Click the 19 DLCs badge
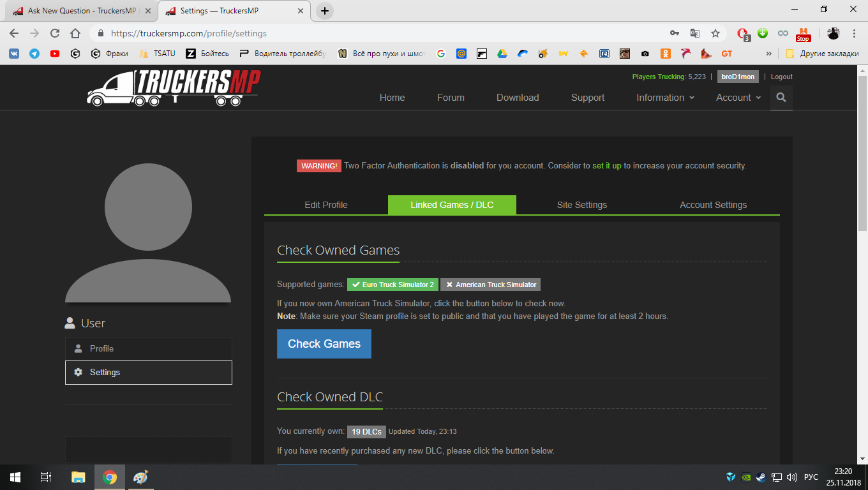Screen dimensions: 868x490 (366, 432)
